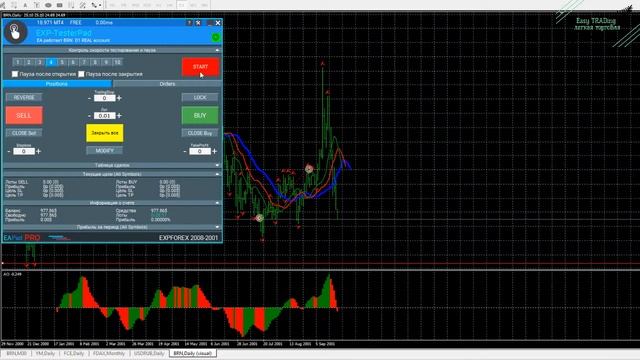
Task: Click the MODIFY button
Action: [x=104, y=151]
